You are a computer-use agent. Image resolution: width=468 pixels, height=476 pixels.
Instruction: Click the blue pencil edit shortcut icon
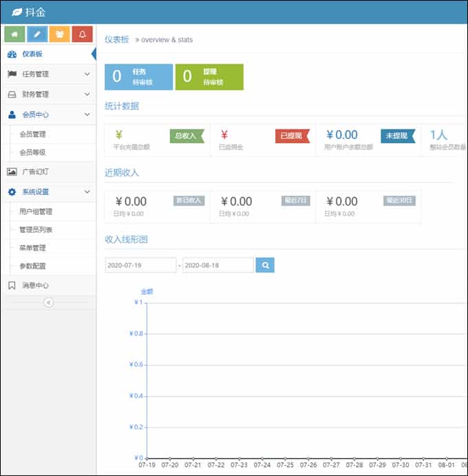(37, 34)
